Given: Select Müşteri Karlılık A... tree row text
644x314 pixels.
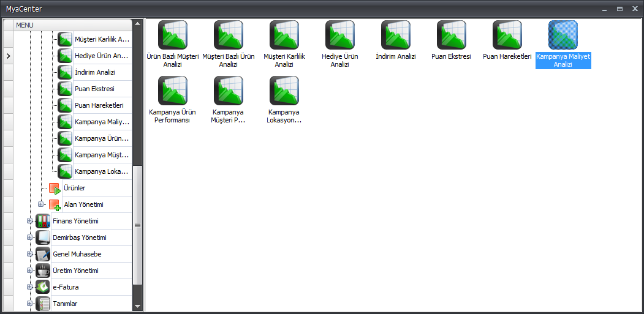Looking at the screenshot, I should (102, 39).
